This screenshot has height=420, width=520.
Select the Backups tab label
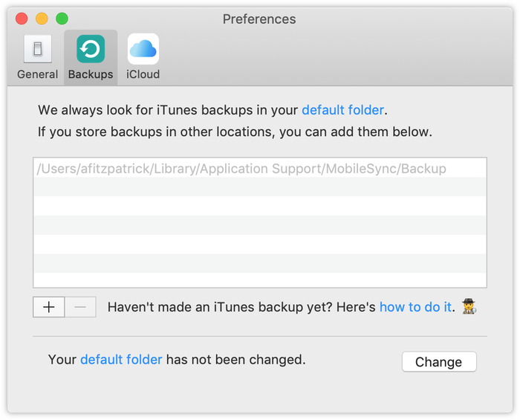[x=91, y=74]
